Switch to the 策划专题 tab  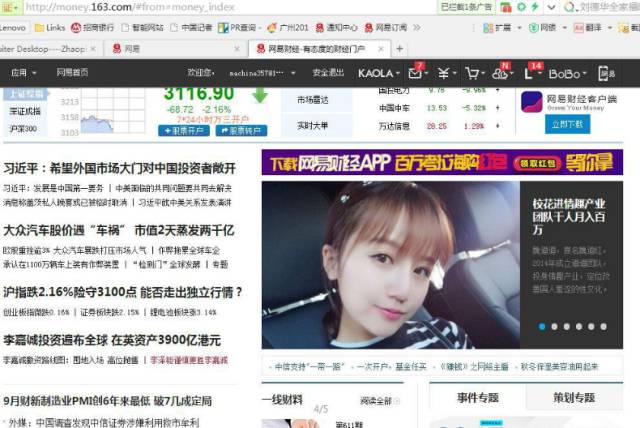[x=574, y=398]
